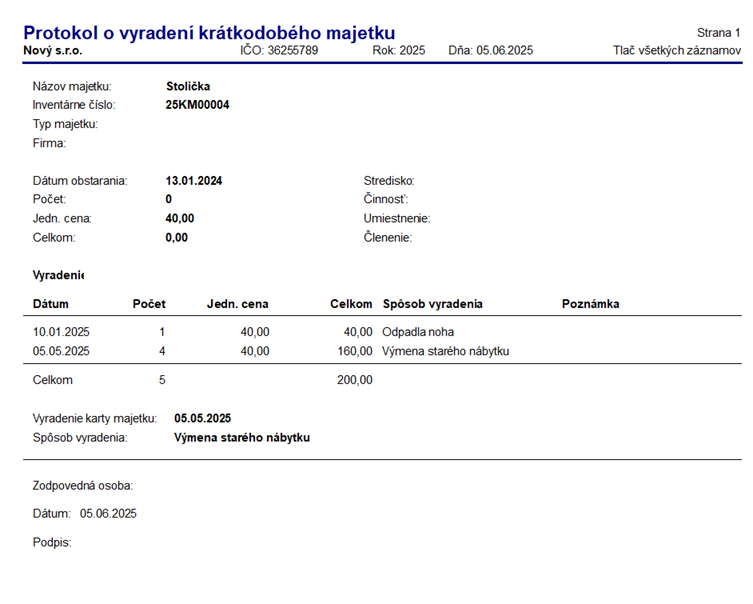Click table cell "Výmena starého nábytku"

446,351
